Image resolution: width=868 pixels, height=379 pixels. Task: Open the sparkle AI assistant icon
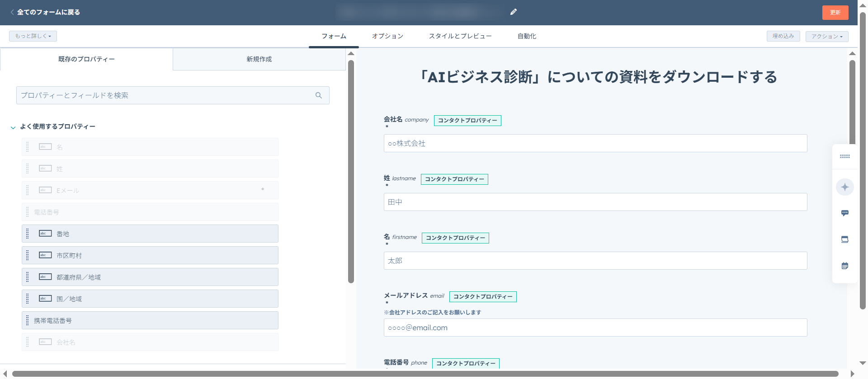[x=845, y=187]
